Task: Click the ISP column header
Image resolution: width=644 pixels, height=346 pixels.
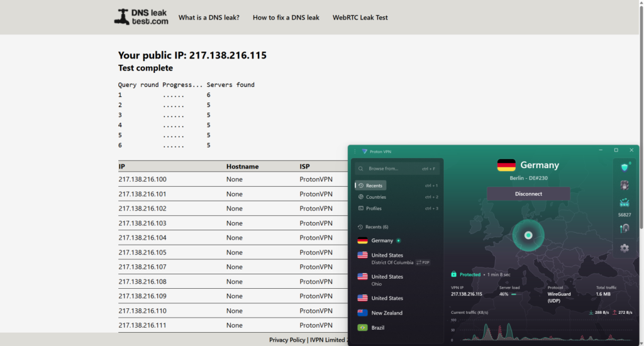Action: pos(305,167)
